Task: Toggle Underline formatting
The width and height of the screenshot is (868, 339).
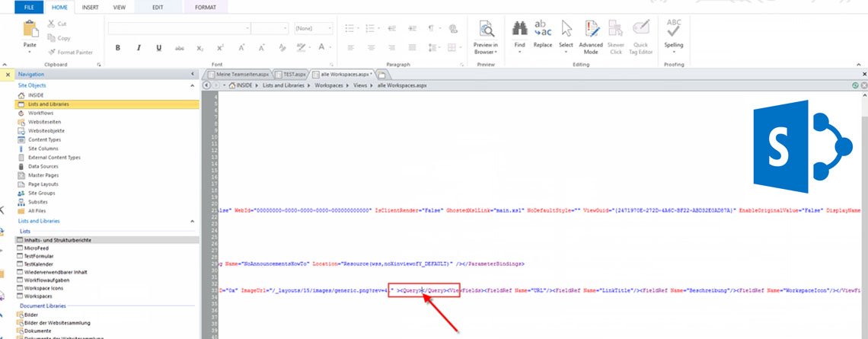Action: click(159, 48)
